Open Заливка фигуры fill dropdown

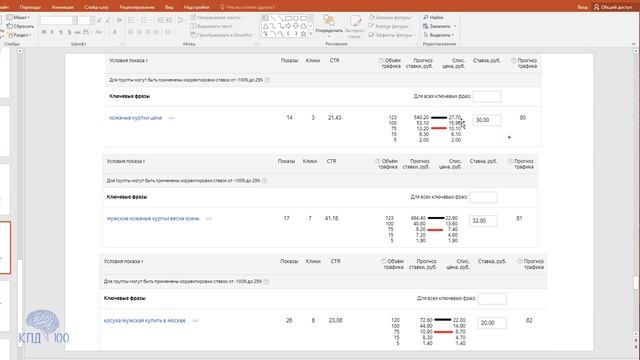[390, 18]
